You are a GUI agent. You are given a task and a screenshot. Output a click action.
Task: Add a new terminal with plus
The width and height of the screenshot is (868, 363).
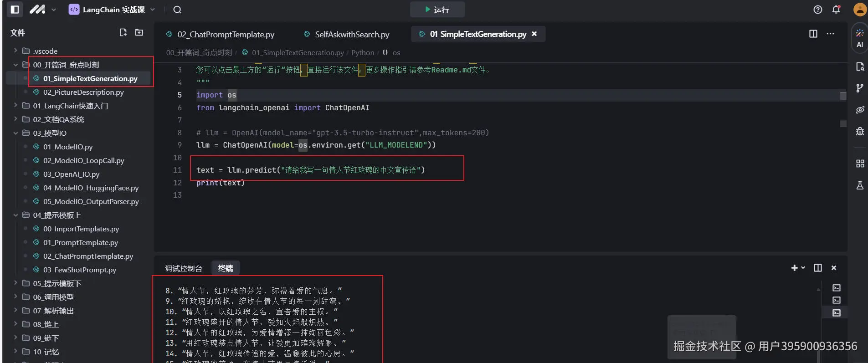[x=794, y=268]
